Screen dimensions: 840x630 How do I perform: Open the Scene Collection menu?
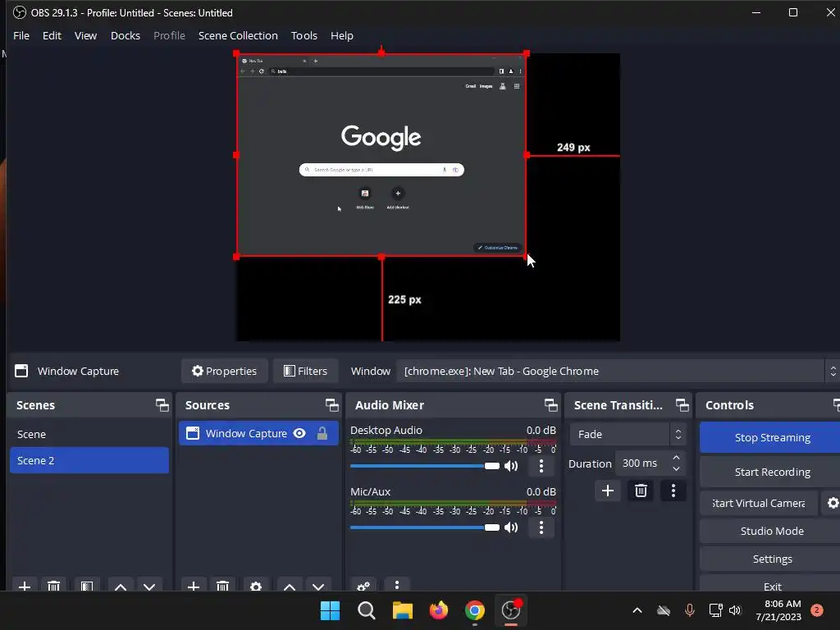[x=238, y=35]
